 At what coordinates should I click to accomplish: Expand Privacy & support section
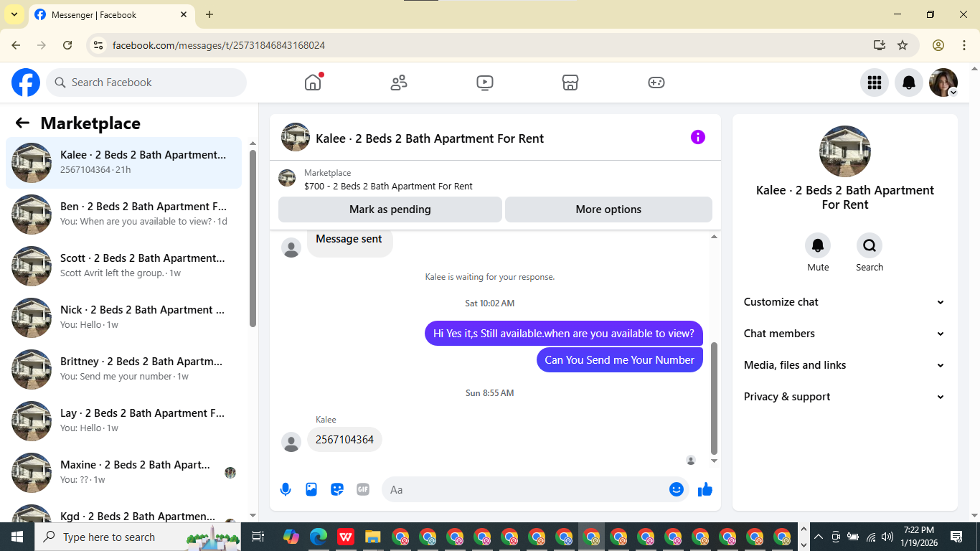844,397
